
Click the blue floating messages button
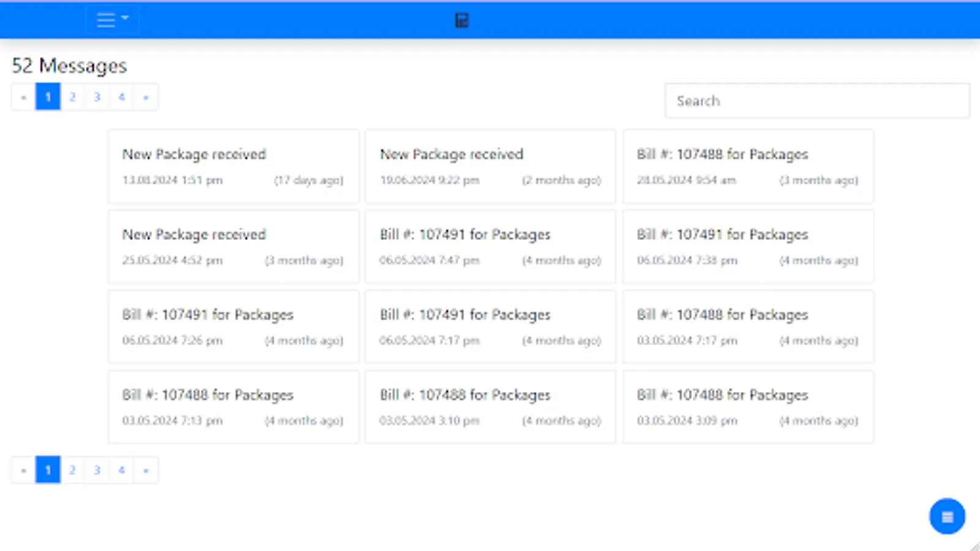[x=947, y=516]
